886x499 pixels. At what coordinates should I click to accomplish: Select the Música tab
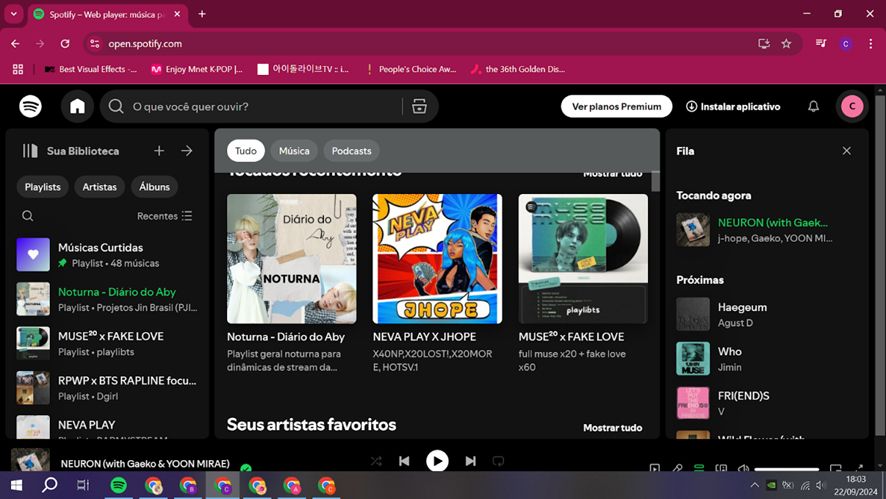294,151
